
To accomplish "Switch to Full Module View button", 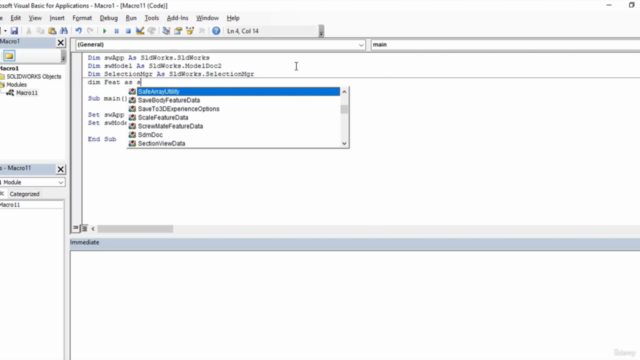I will (84, 228).
